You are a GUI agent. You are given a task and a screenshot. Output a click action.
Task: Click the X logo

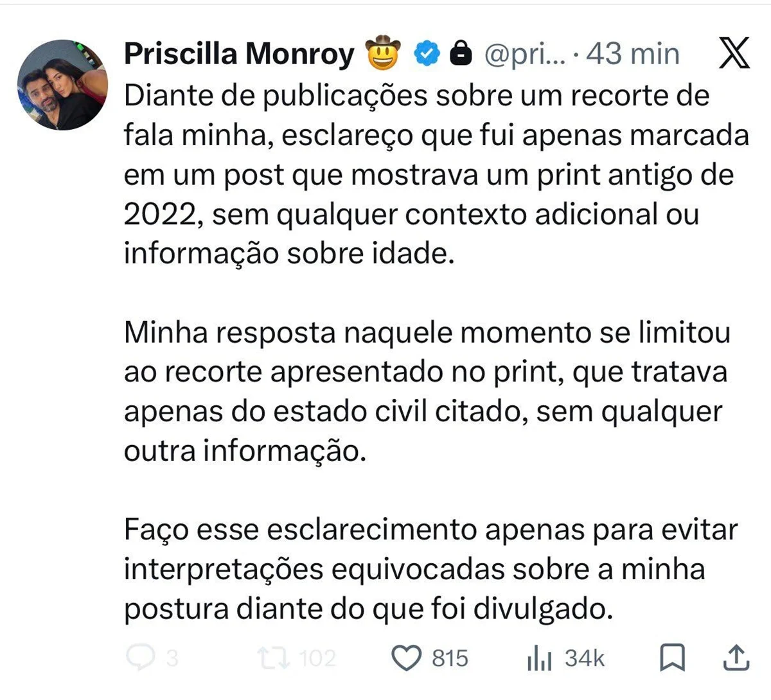[734, 53]
